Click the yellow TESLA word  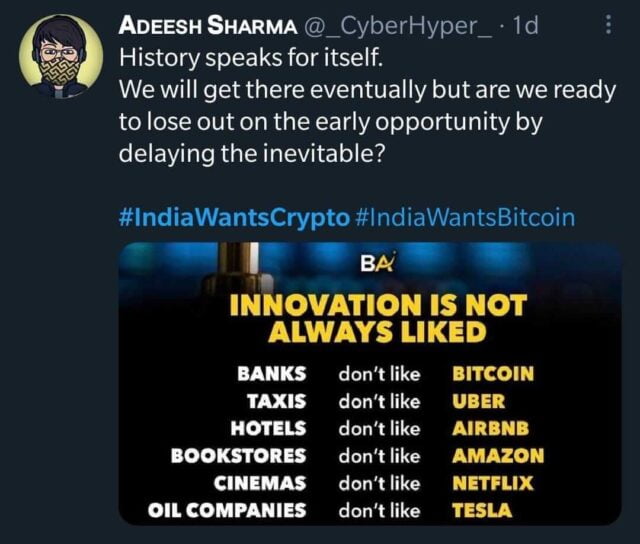(x=482, y=510)
